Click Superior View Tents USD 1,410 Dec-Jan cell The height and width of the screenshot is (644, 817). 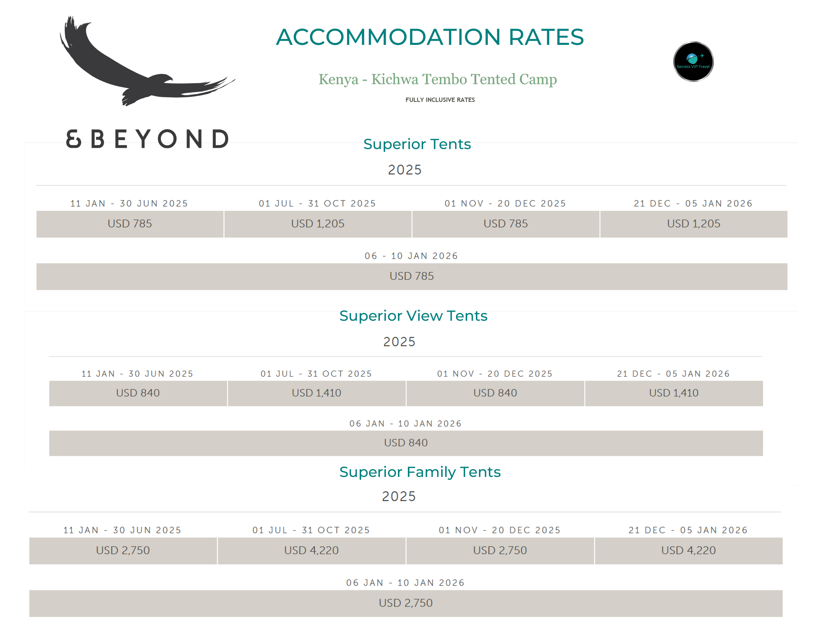(674, 393)
